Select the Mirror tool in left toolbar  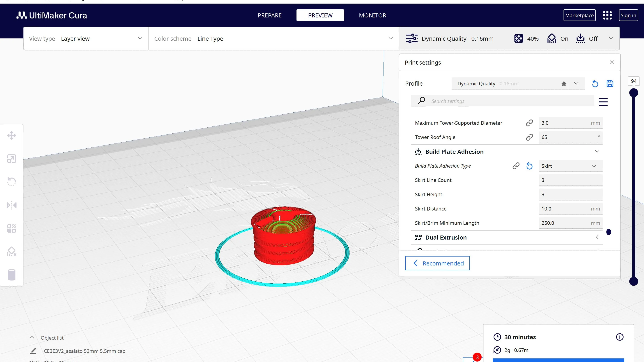(11, 205)
